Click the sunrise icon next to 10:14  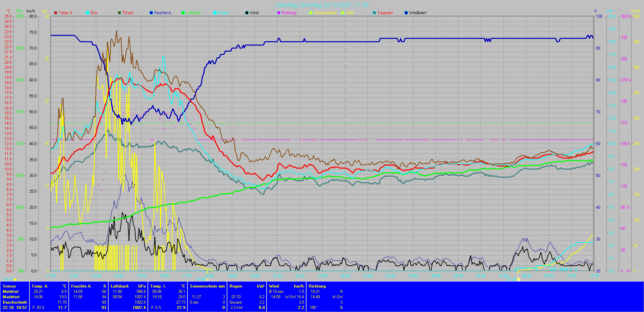click(15, 279)
